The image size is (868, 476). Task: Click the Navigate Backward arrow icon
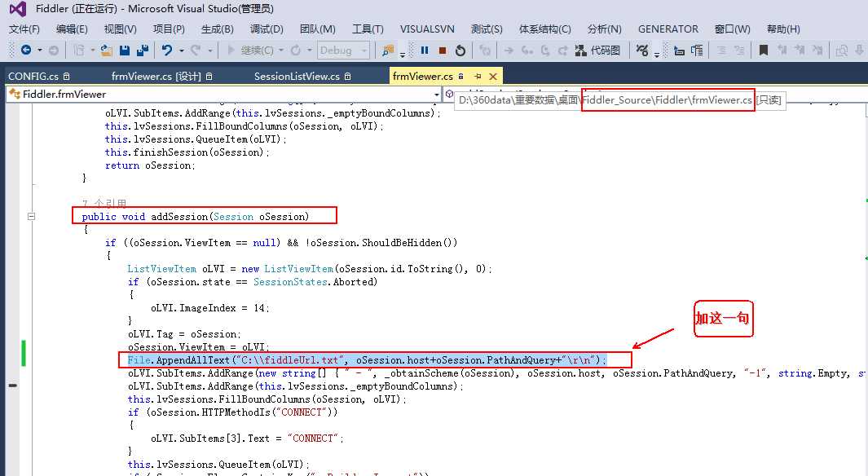pyautogui.click(x=25, y=51)
